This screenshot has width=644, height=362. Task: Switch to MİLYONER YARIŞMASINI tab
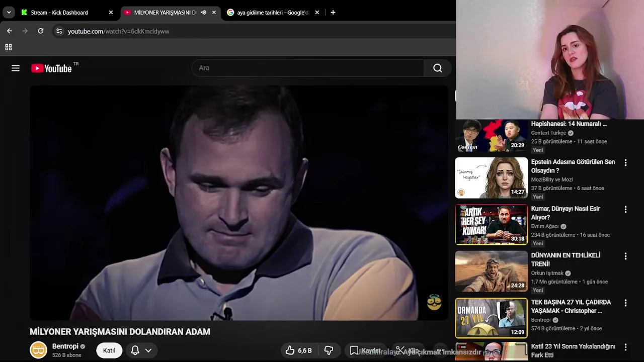point(165,13)
